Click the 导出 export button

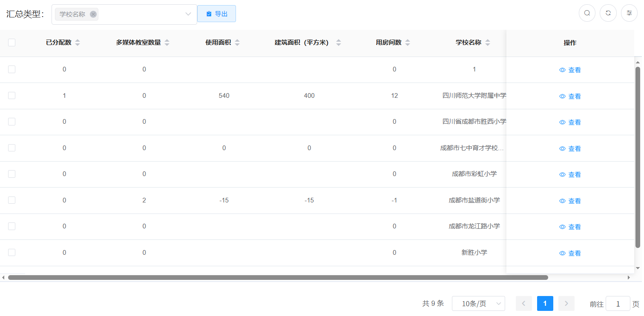click(216, 14)
